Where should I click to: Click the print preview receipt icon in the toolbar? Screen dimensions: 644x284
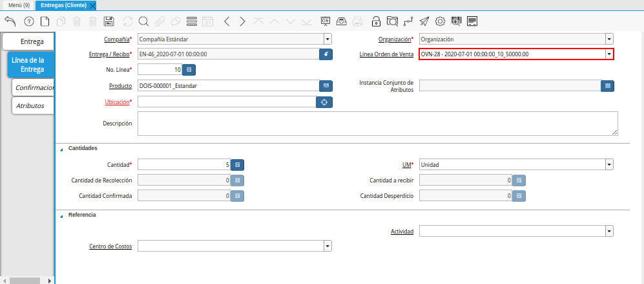(472, 21)
